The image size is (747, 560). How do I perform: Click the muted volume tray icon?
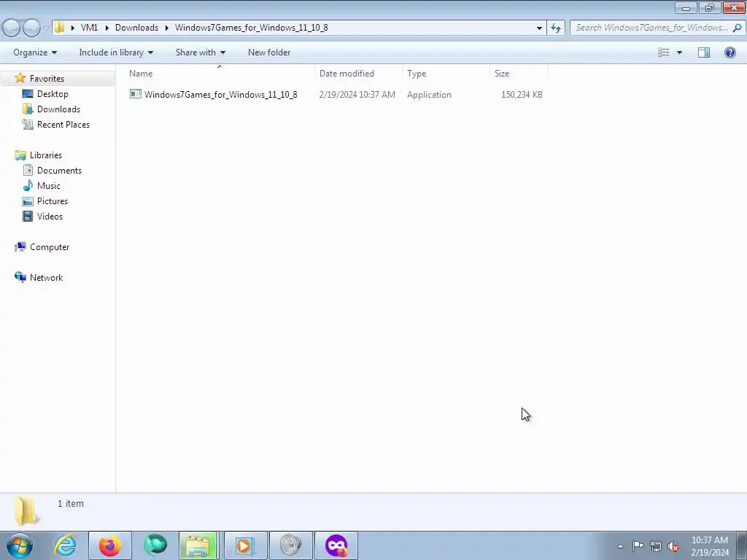coord(673,546)
